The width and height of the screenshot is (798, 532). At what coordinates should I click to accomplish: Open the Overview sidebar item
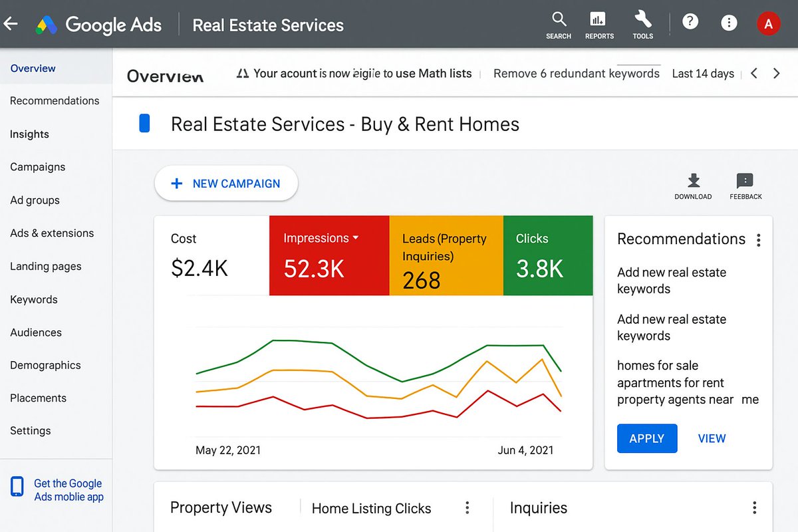(56, 68)
